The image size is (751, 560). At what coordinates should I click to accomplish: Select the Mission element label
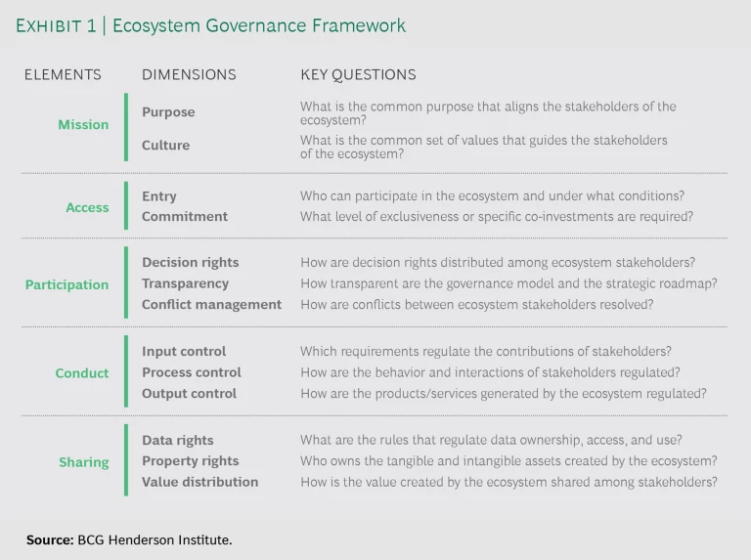tap(83, 125)
